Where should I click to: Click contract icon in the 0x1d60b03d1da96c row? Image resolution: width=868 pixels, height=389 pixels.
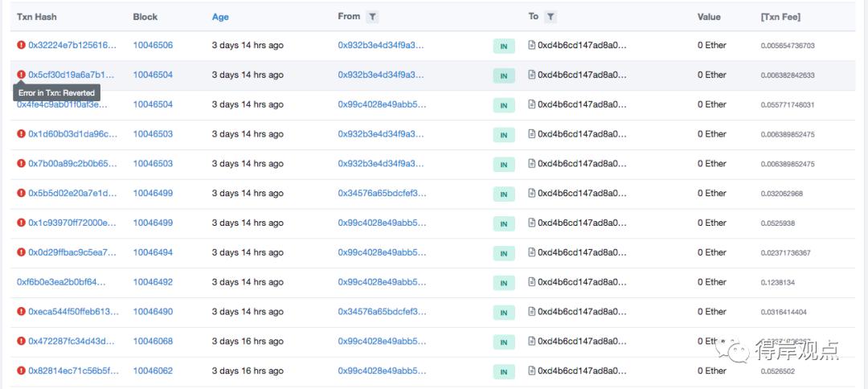[x=532, y=134]
